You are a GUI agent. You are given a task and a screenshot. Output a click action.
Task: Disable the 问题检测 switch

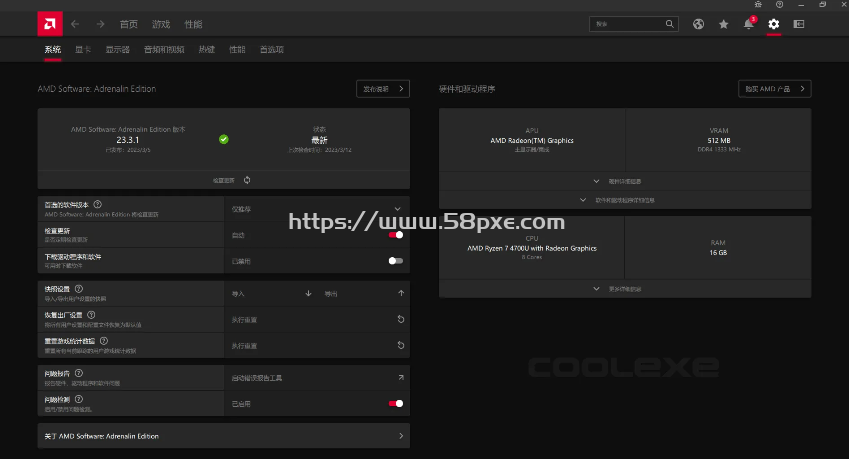[396, 404]
